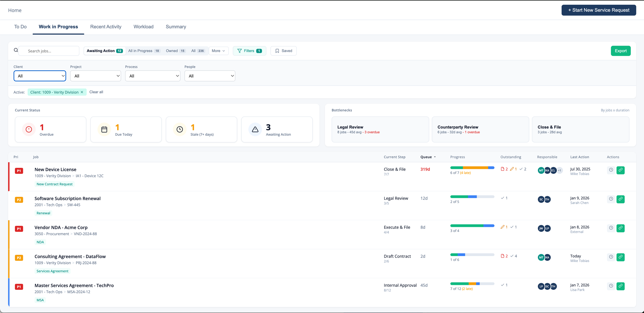This screenshot has width=644, height=313.
Task: Click the Export button
Action: [x=620, y=51]
